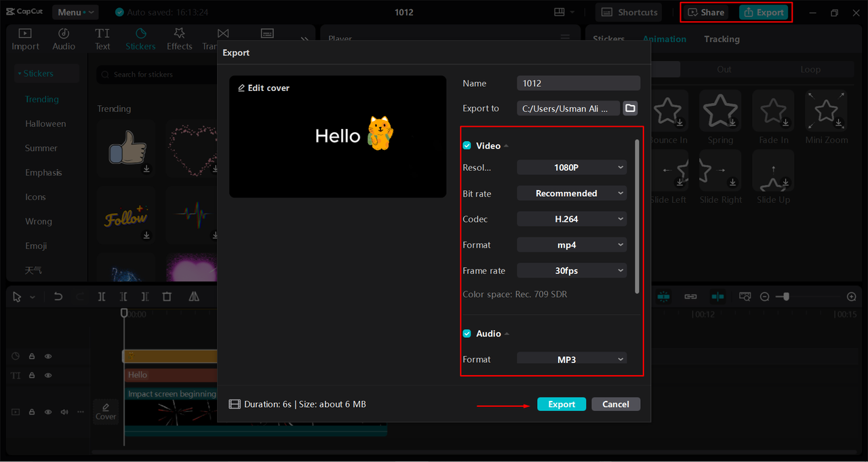The width and height of the screenshot is (868, 462).
Task: Open the video Format mp4 dropdown
Action: pyautogui.click(x=572, y=245)
